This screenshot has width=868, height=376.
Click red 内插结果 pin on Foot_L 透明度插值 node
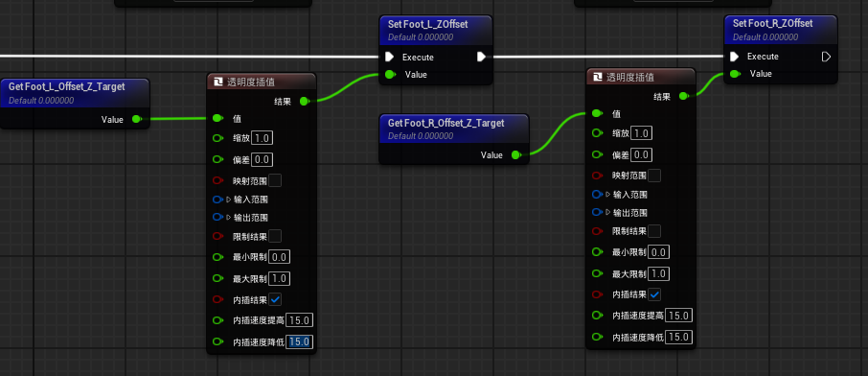pos(218,299)
